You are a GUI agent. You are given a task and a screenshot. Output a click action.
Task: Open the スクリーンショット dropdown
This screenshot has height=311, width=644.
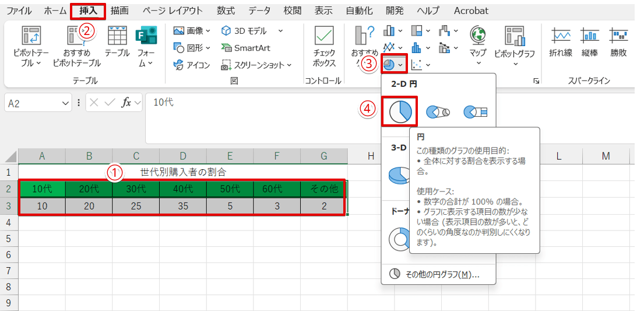(x=289, y=65)
